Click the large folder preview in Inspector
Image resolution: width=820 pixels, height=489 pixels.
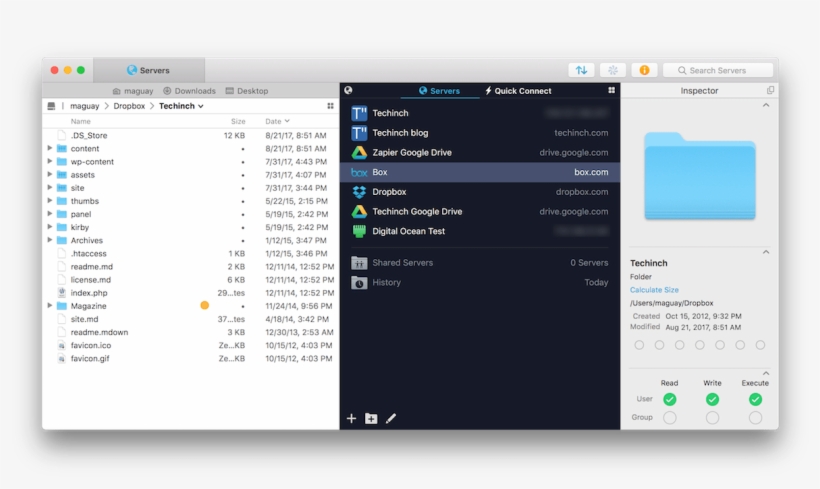(x=700, y=176)
